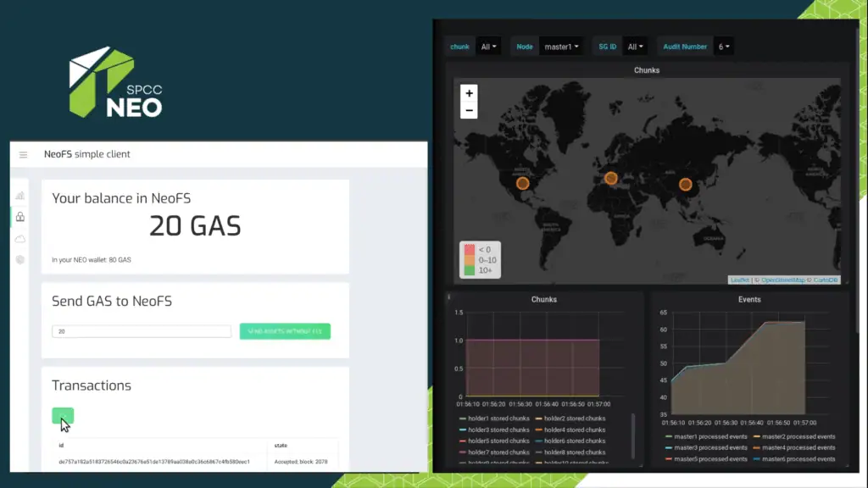Viewport: 868px width, 488px height.
Task: Click the red '< 0' legend swatch
Action: coord(470,250)
